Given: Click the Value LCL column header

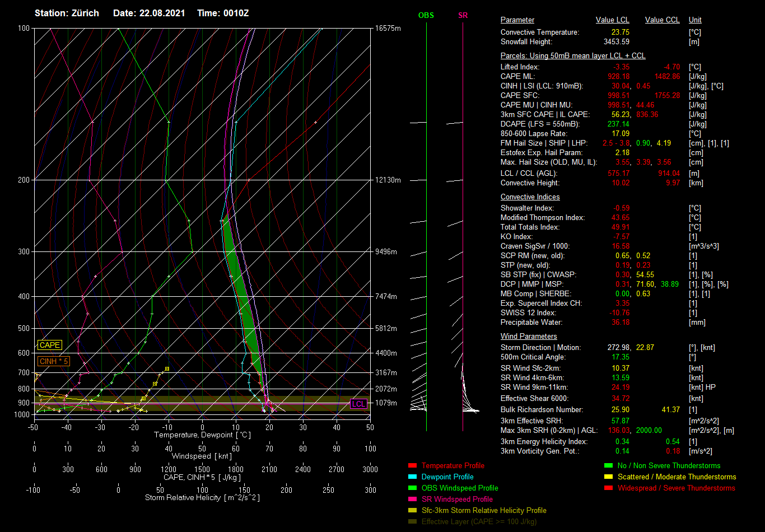Looking at the screenshot, I should click(x=612, y=20).
